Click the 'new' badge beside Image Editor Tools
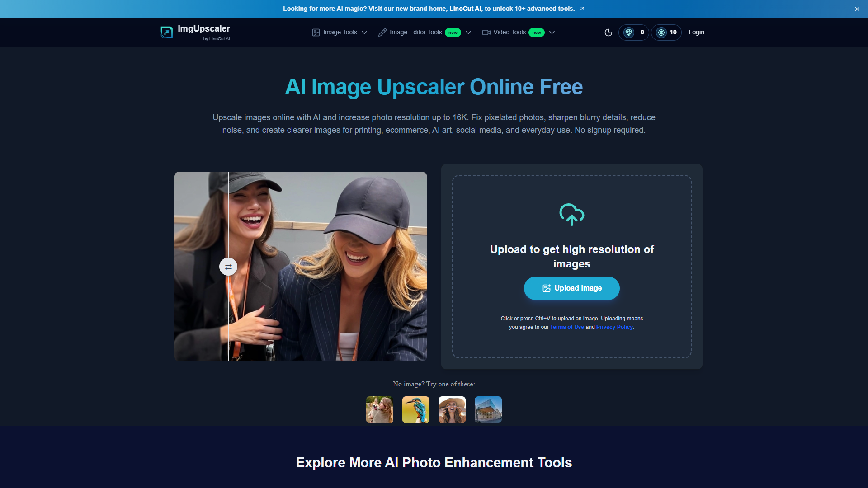 pos(453,33)
